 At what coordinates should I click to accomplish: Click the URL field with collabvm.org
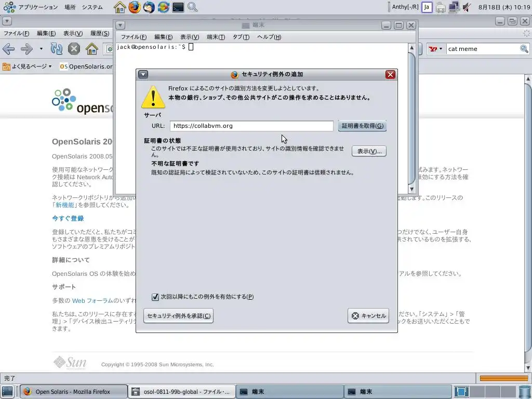point(251,126)
